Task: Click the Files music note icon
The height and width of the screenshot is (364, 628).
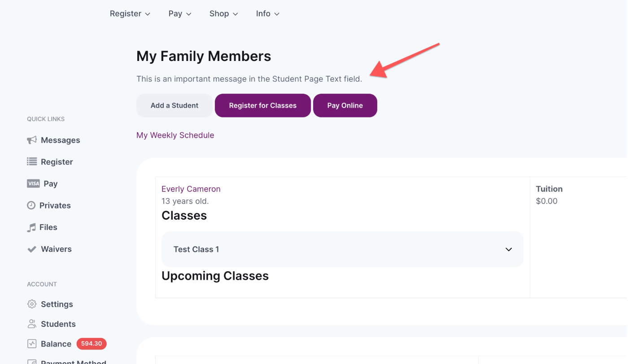Action: [31, 227]
